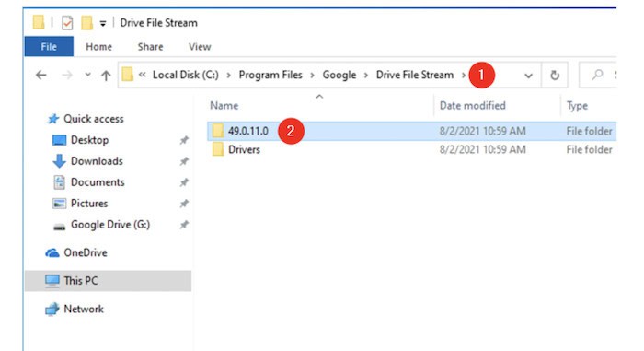Click the New Folder quick access icon
Image resolution: width=644 pixels, height=351 pixels.
[x=86, y=23]
